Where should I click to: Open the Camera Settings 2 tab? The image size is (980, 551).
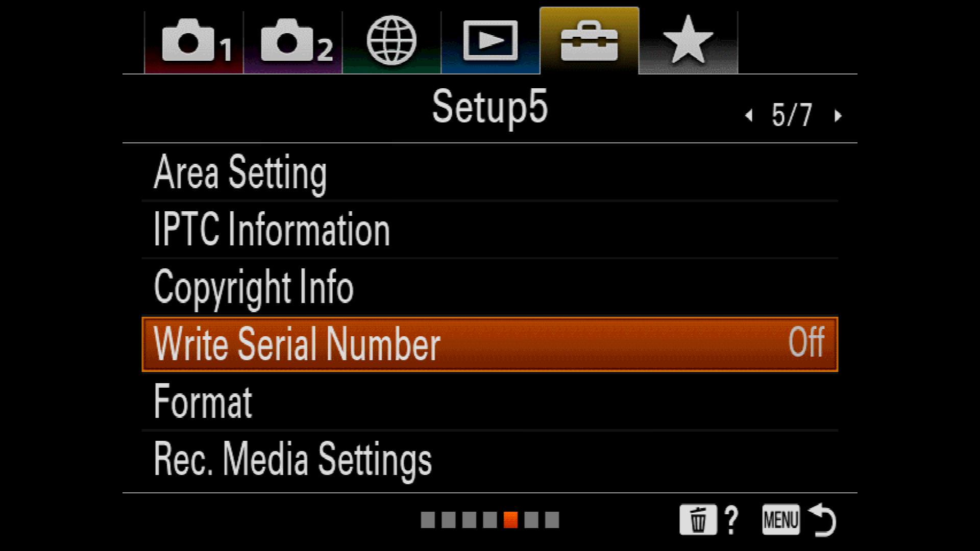[293, 42]
